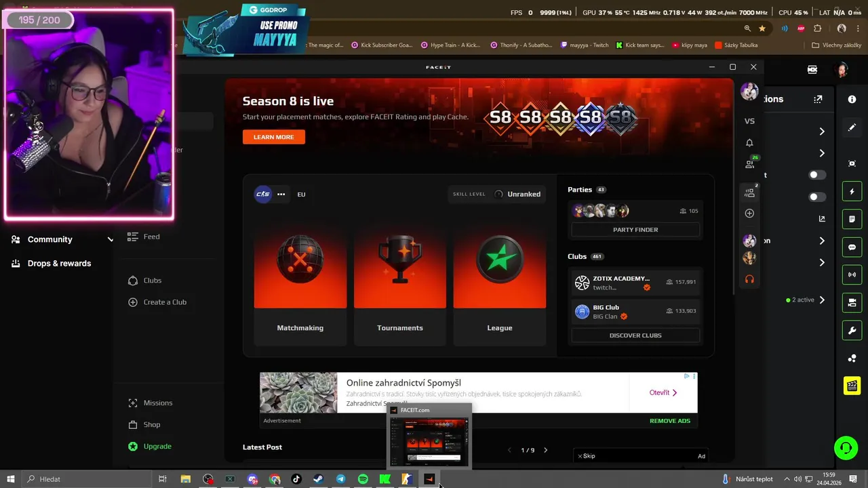Expand the second chevron row in browser panel
Viewport: 868px width, 488px height.
tap(822, 153)
